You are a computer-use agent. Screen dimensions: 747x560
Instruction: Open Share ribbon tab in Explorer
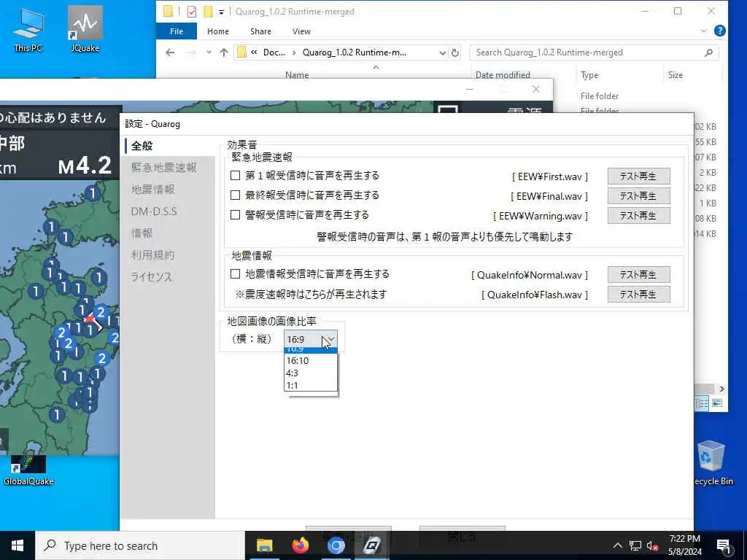coord(260,31)
